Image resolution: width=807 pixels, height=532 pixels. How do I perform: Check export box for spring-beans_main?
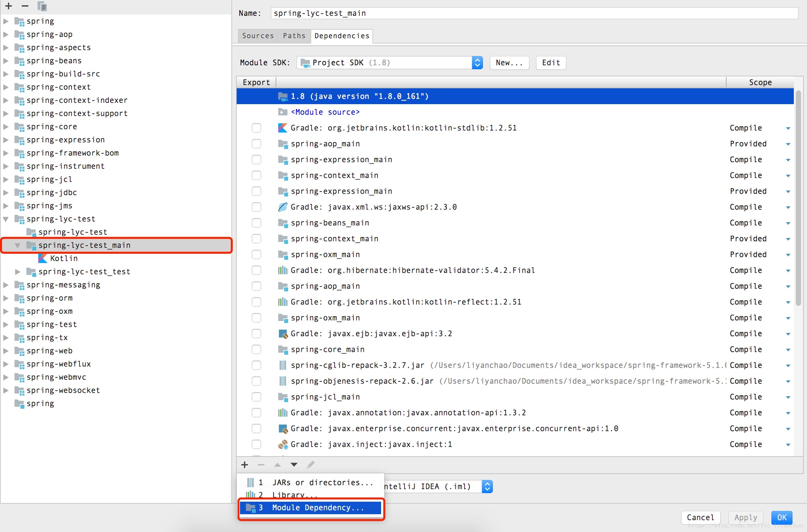tap(256, 223)
